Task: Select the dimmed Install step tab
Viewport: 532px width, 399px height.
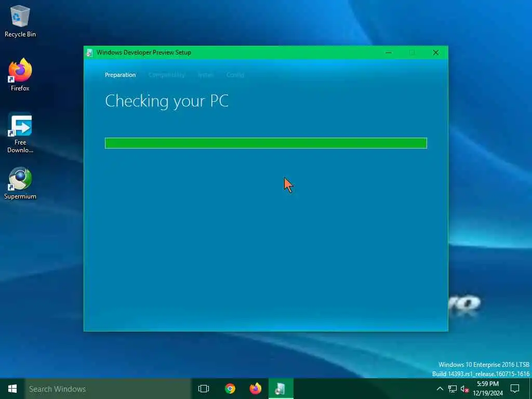Action: (206, 75)
